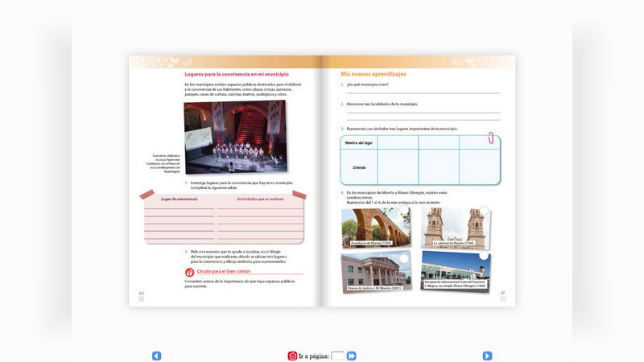Image resolution: width=644 pixels, height=362 pixels.
Task: Click the Ir a página number field
Action: [x=337, y=356]
